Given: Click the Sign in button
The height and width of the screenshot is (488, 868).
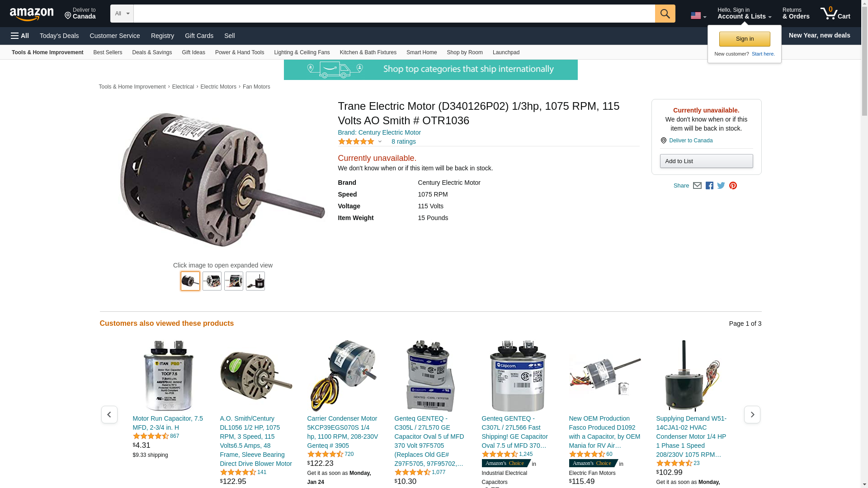Looking at the screenshot, I should click(x=745, y=39).
